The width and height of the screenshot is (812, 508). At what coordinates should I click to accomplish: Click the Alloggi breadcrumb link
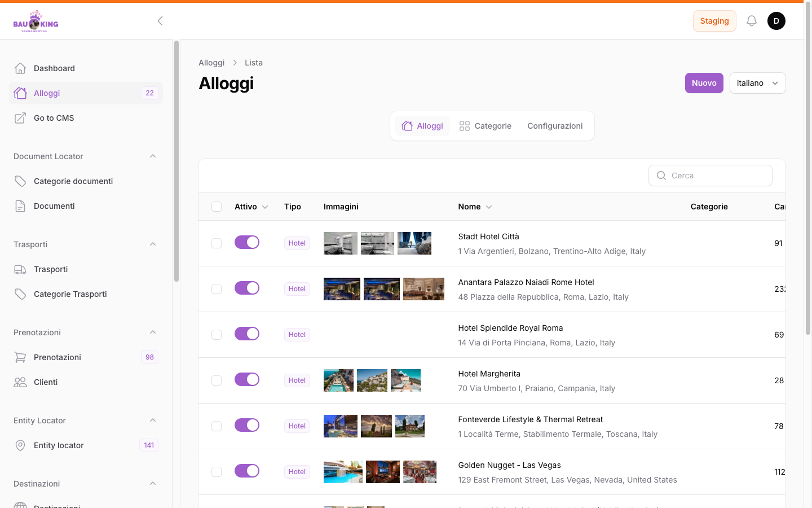[x=211, y=63]
